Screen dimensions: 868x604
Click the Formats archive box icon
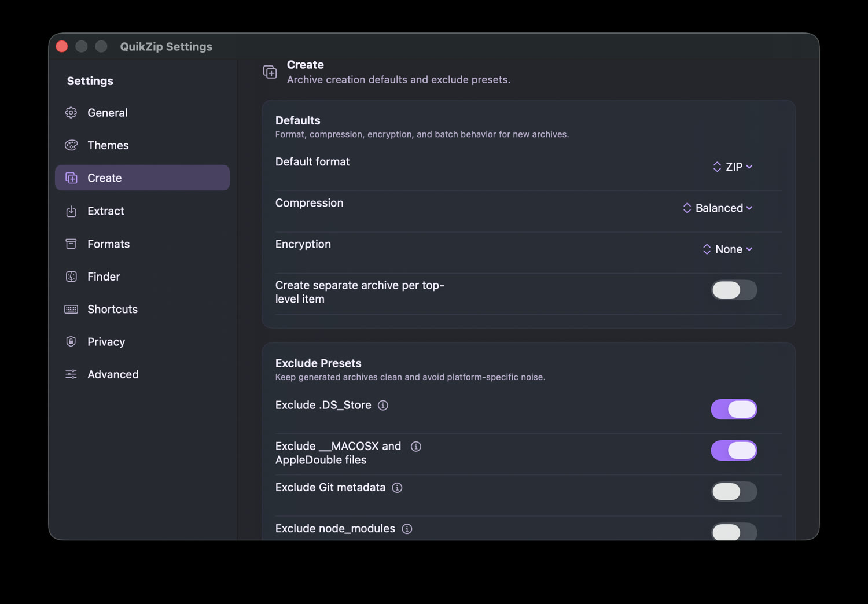coord(71,244)
